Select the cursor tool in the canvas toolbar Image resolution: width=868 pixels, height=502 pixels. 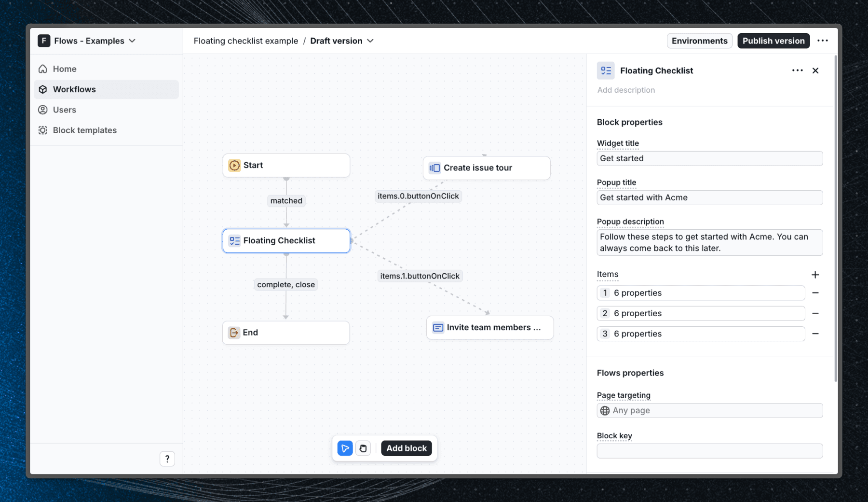(x=344, y=448)
